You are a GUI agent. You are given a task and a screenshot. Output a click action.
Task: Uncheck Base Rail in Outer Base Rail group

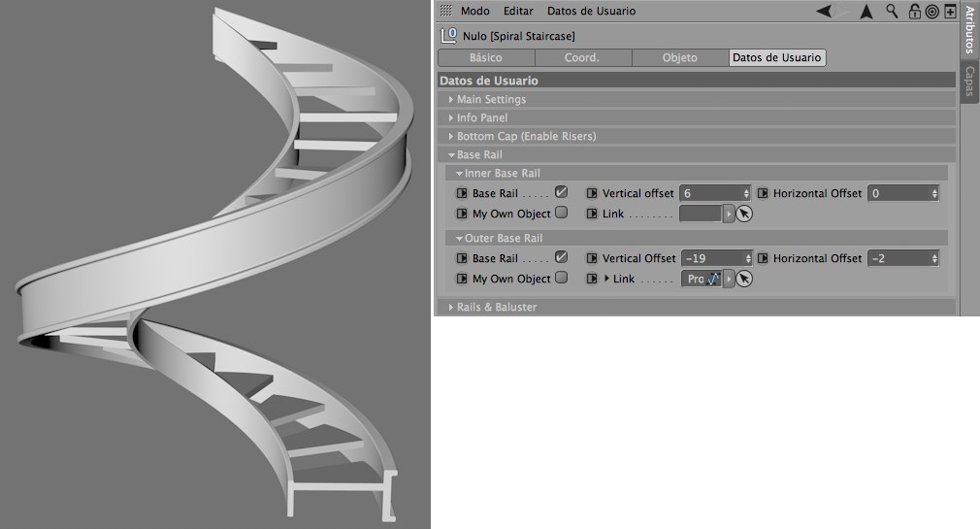(561, 258)
